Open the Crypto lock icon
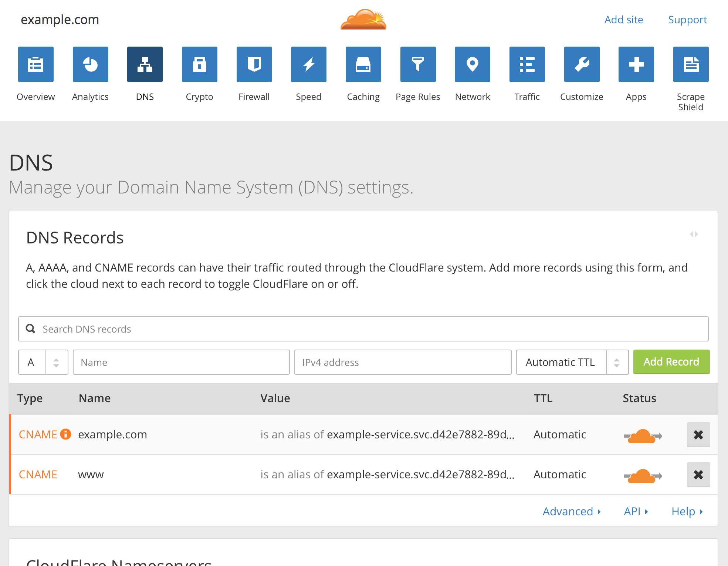The height and width of the screenshot is (566, 728). tap(200, 64)
